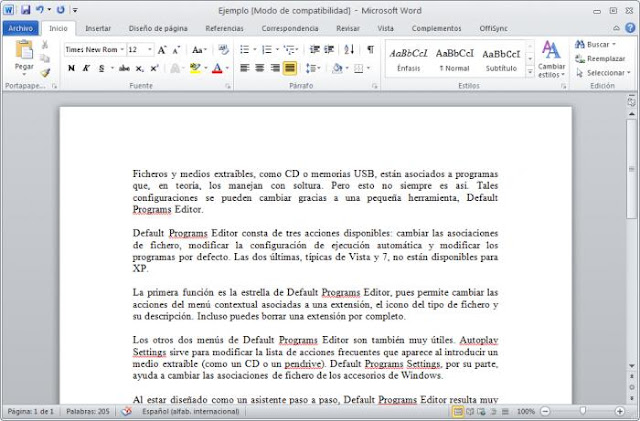640x421 pixels.
Task: Click the Reemplazar button
Action: (600, 59)
